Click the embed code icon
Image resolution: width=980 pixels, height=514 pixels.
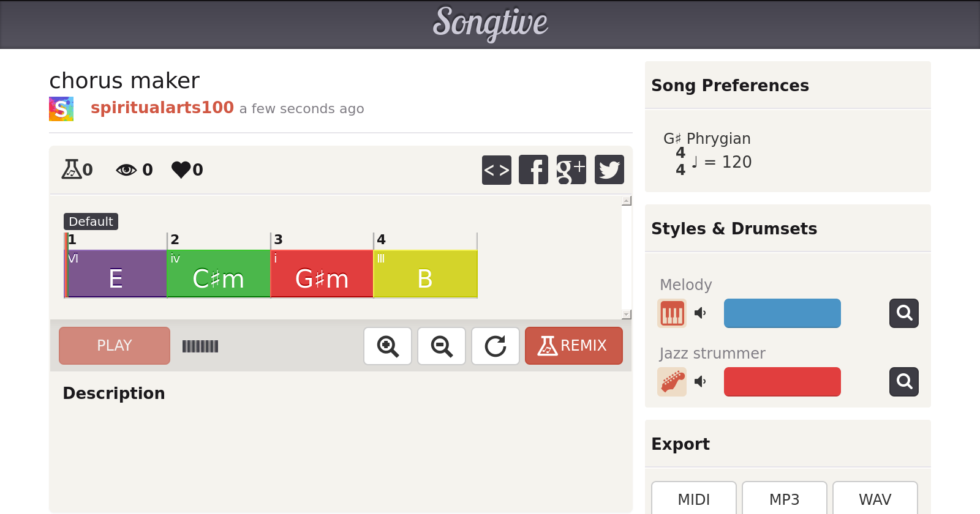coord(496,169)
